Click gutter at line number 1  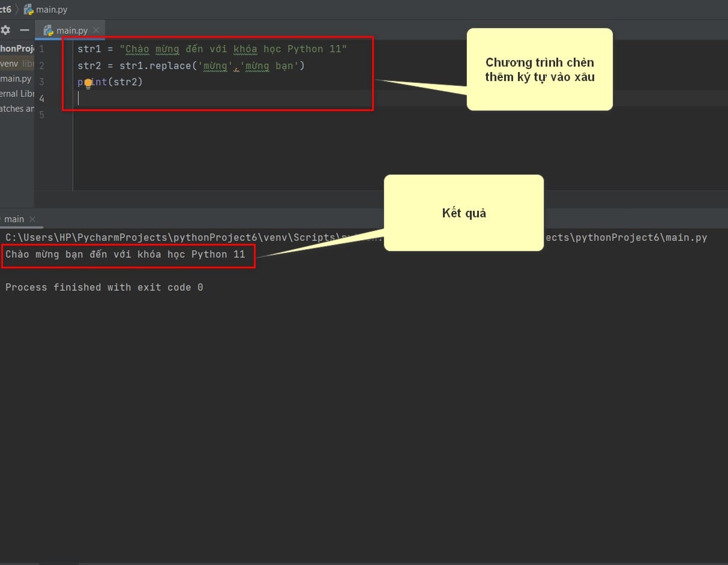click(41, 49)
